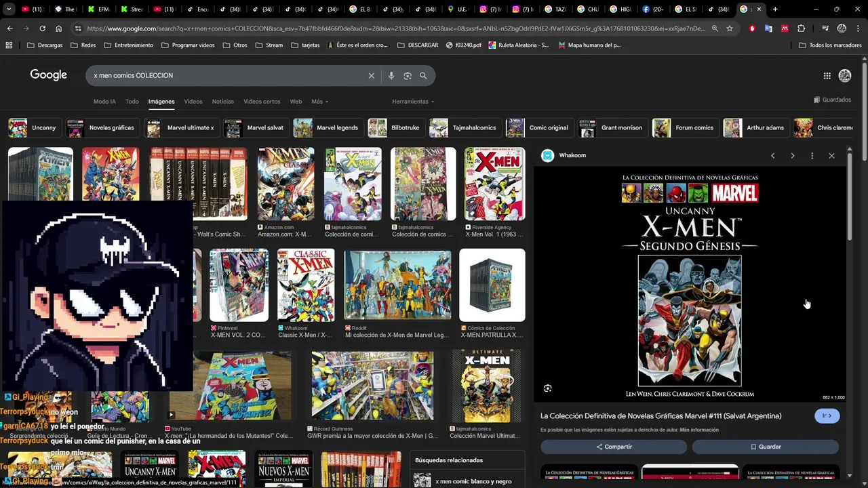Open the Chrome three-dot menu
The image size is (868, 488).
(859, 28)
